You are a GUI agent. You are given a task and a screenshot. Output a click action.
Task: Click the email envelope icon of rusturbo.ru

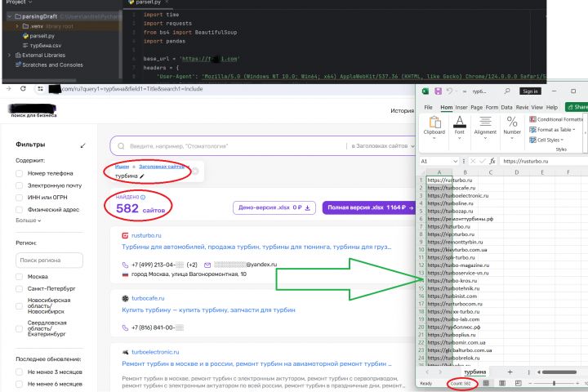pyautogui.click(x=207, y=265)
